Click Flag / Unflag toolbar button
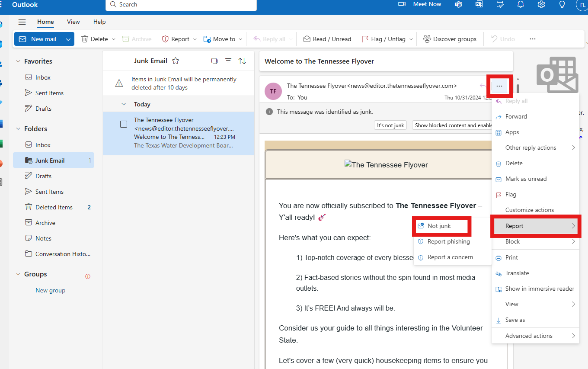The height and width of the screenshot is (369, 588). (x=384, y=39)
